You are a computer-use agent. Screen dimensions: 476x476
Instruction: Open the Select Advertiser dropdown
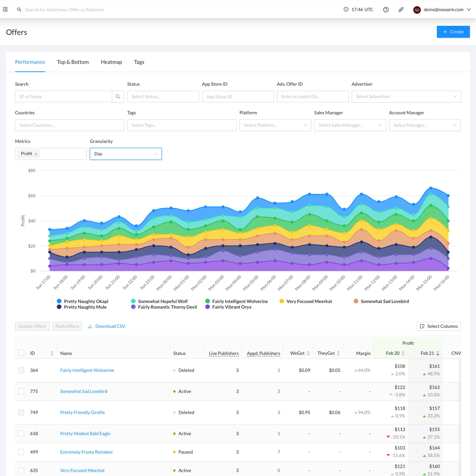coord(406,96)
